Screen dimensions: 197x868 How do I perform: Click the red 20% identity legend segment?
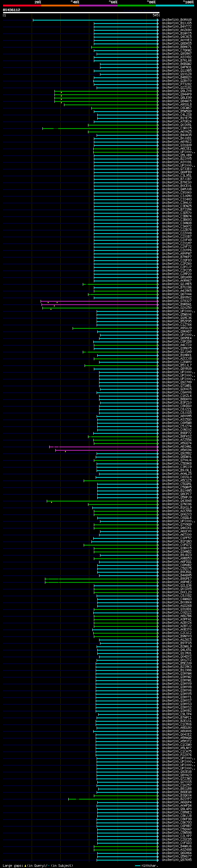pos(22,6)
